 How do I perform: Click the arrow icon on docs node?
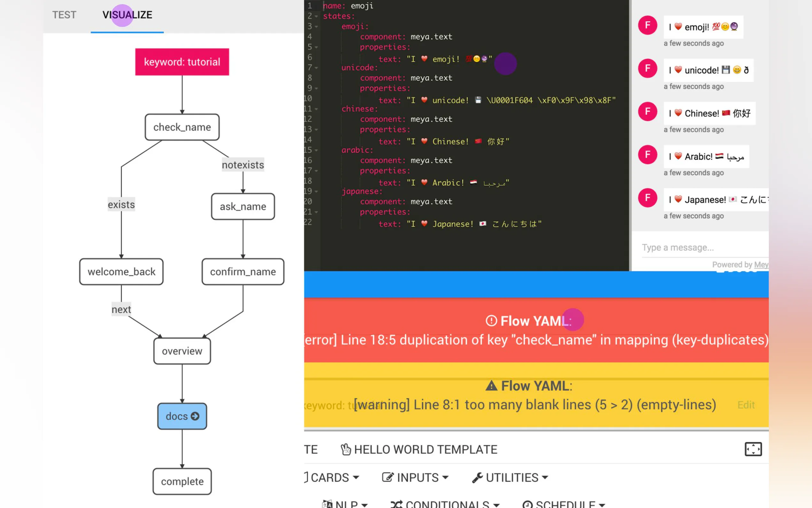[x=195, y=416]
